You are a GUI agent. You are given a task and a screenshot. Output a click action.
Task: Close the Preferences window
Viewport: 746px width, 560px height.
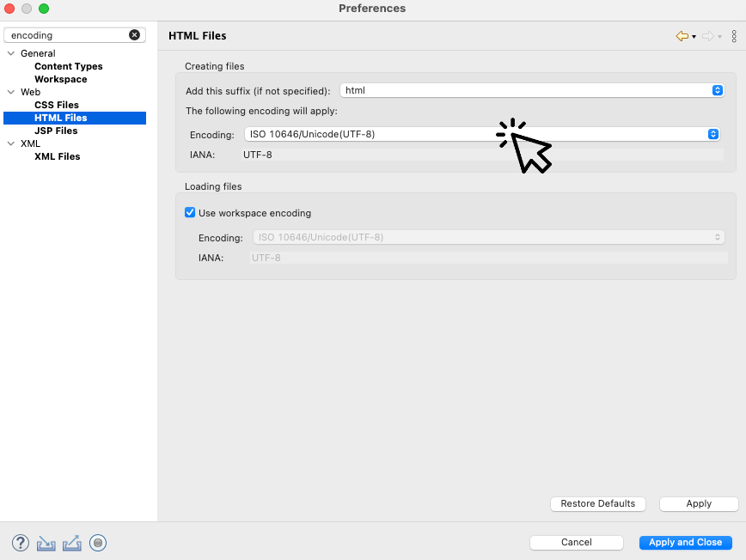click(x=9, y=9)
